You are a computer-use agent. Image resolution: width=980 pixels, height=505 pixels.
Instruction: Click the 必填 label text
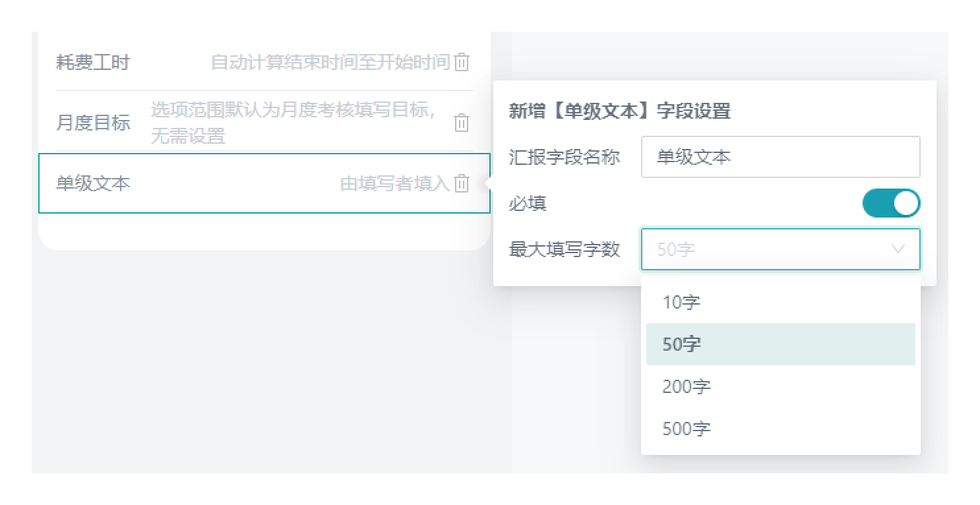pyautogui.click(x=528, y=204)
